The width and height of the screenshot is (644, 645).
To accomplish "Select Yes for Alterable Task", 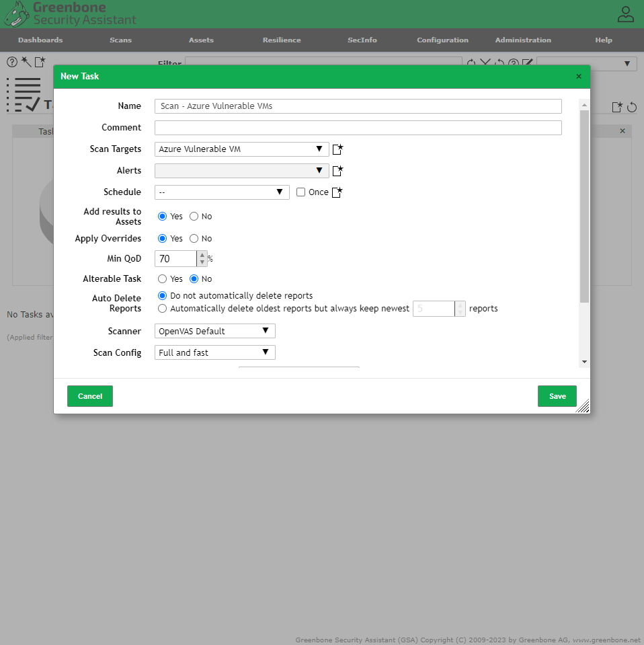I will click(163, 279).
